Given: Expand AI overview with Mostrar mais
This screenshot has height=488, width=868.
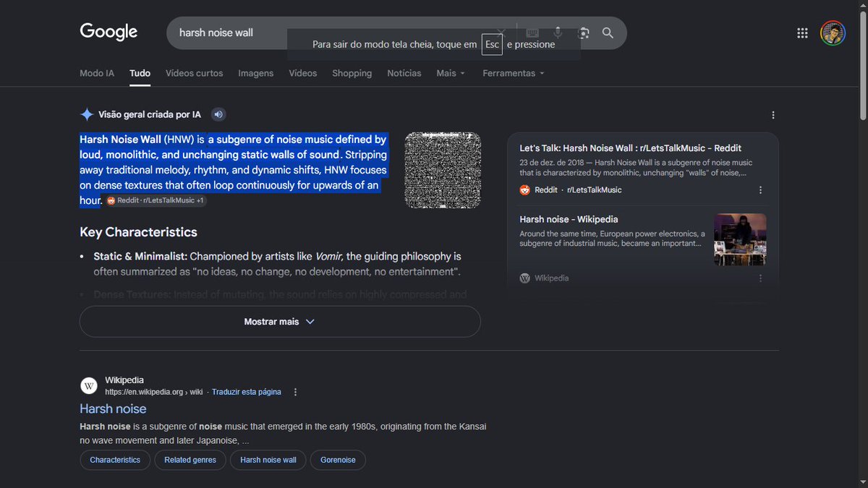Looking at the screenshot, I should (280, 322).
